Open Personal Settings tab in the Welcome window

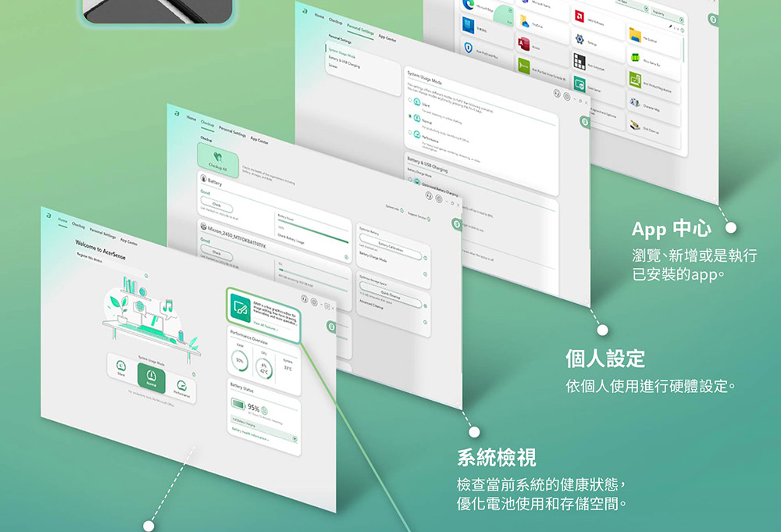(102, 233)
